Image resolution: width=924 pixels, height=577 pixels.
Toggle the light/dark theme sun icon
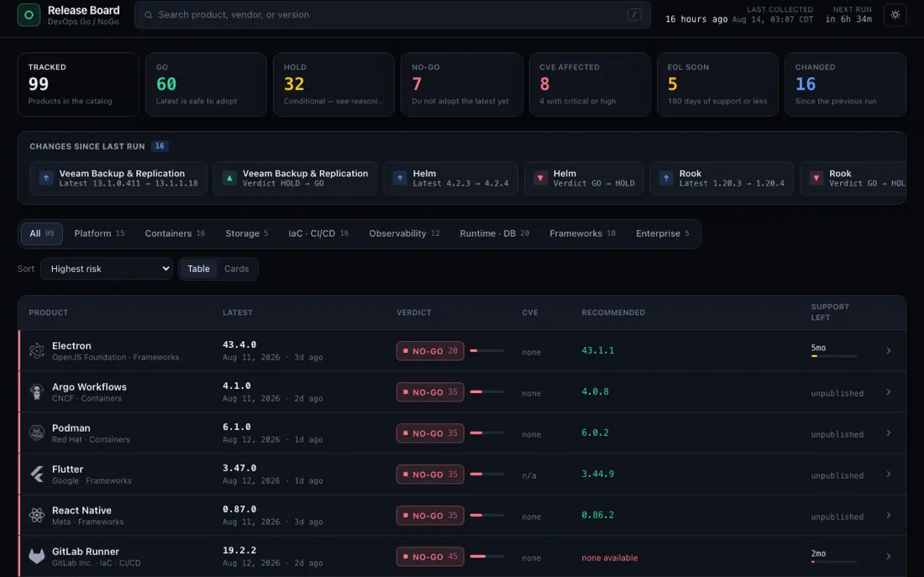(x=895, y=15)
